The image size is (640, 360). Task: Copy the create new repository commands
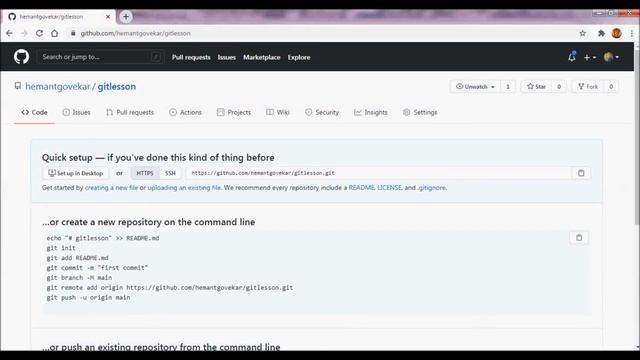tap(579, 238)
